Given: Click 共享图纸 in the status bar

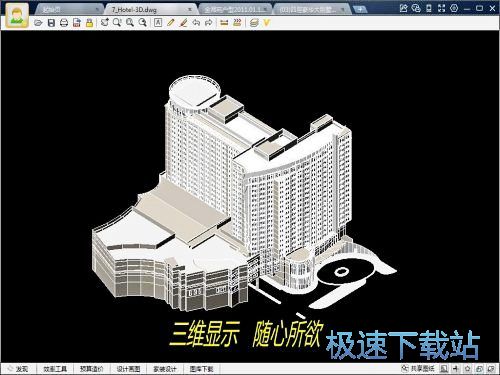Looking at the screenshot, I should [x=418, y=368].
